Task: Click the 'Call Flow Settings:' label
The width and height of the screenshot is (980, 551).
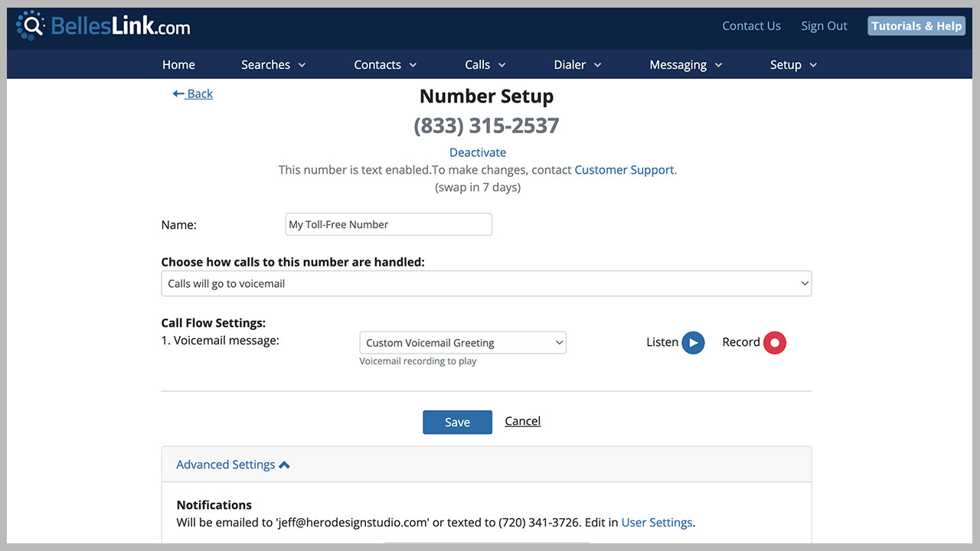Action: click(x=214, y=323)
